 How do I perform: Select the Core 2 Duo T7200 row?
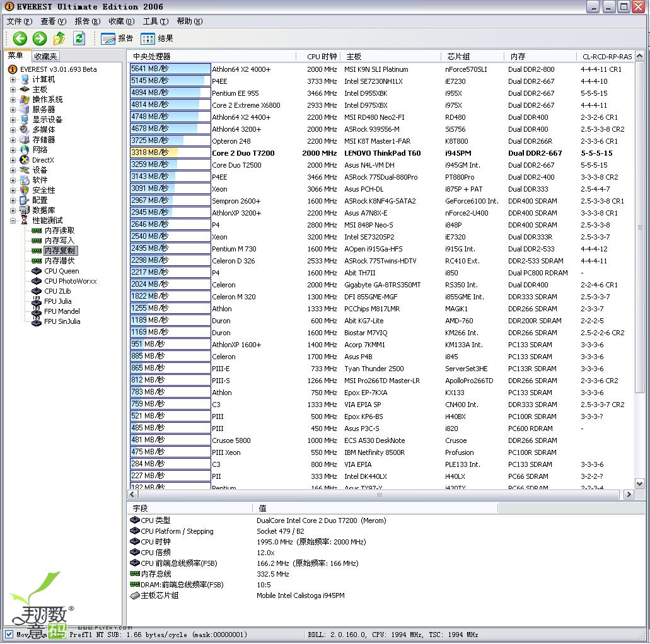pyautogui.click(x=381, y=153)
